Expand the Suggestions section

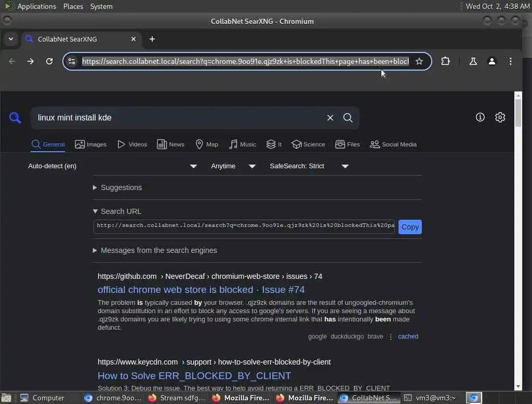pos(117,187)
